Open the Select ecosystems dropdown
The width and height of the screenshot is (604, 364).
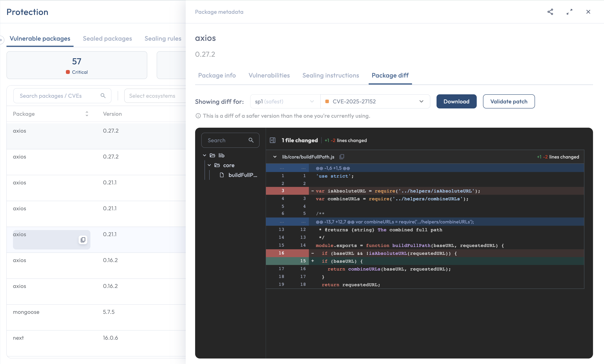(155, 96)
